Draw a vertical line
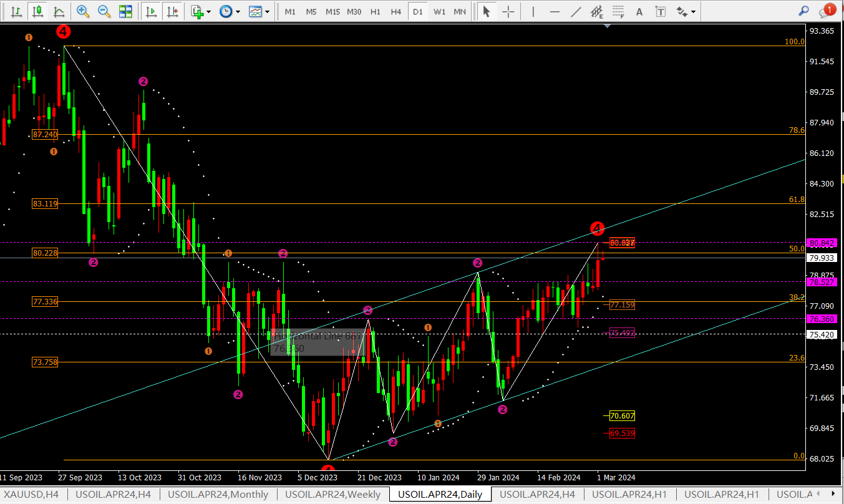The height and width of the screenshot is (504, 844). [x=533, y=11]
